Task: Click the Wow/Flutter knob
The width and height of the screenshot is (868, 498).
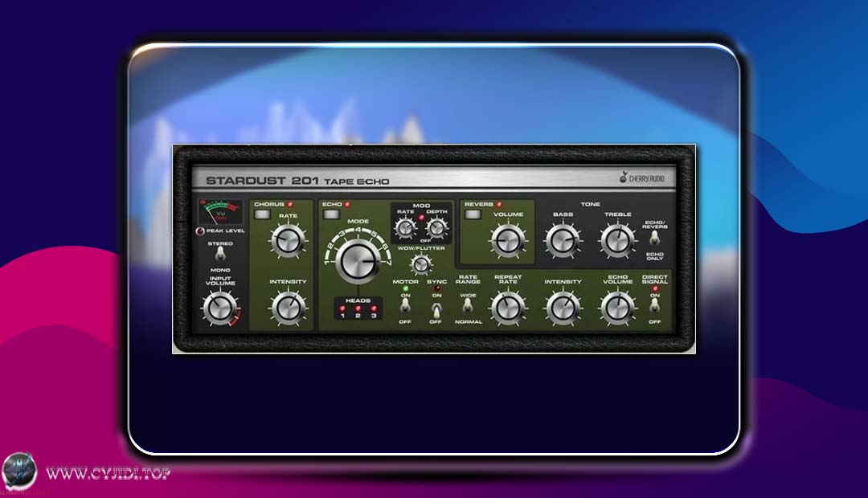Action: (x=419, y=264)
